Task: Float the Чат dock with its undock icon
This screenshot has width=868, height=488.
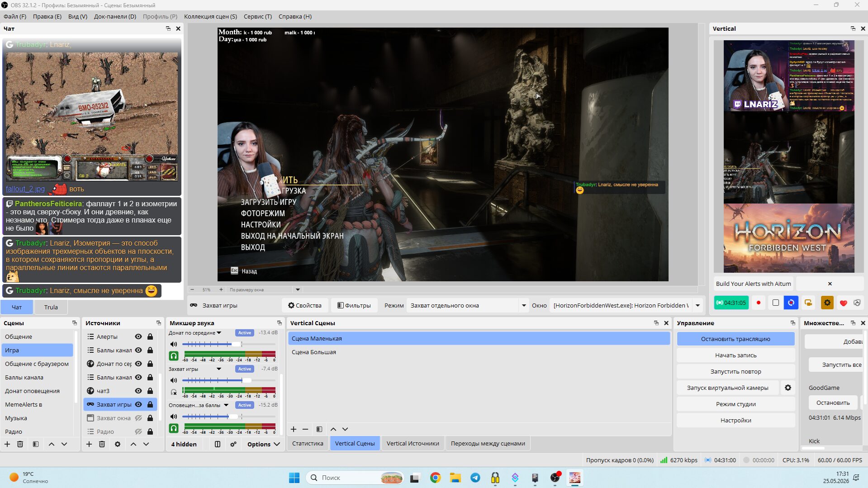Action: [168, 28]
